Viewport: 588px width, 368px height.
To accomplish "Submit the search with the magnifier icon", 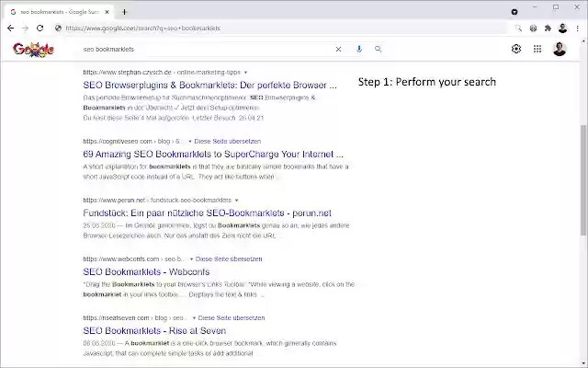I will click(x=378, y=49).
